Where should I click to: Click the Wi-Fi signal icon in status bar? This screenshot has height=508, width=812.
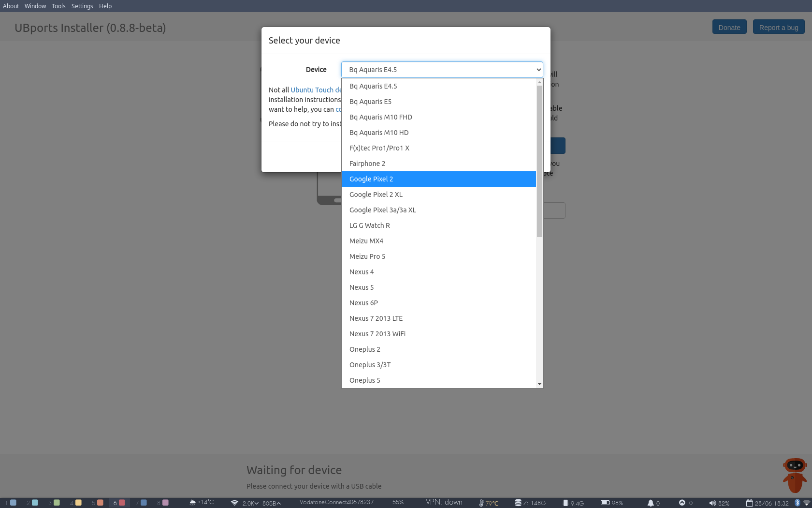(234, 503)
